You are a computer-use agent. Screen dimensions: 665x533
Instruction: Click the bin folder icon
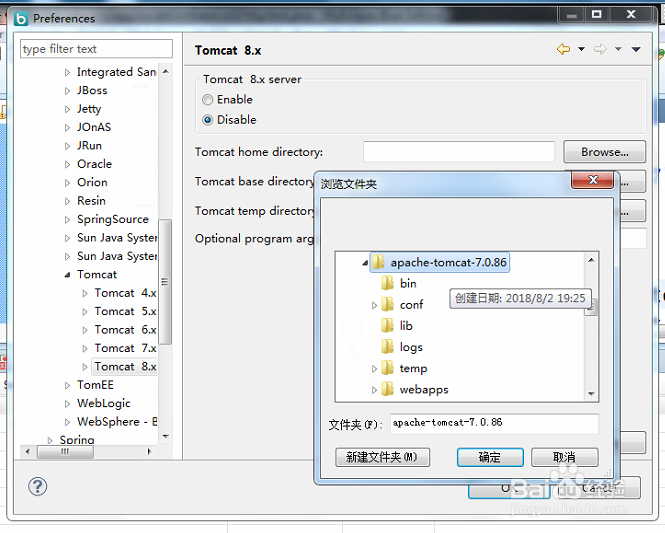point(387,283)
